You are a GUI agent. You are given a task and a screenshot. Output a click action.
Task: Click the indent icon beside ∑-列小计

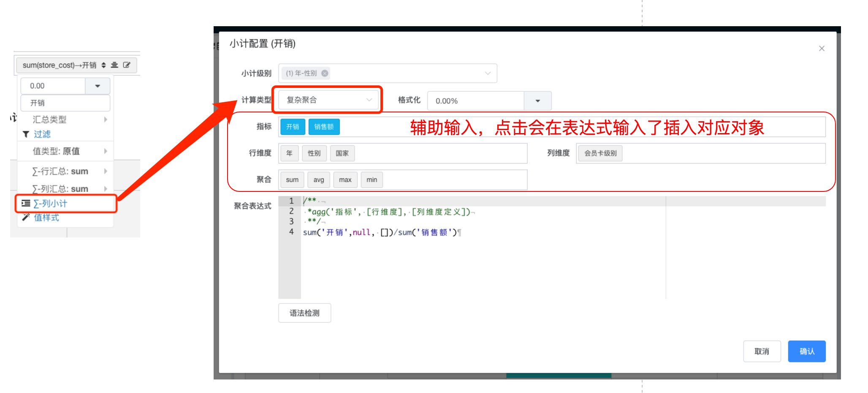click(26, 203)
